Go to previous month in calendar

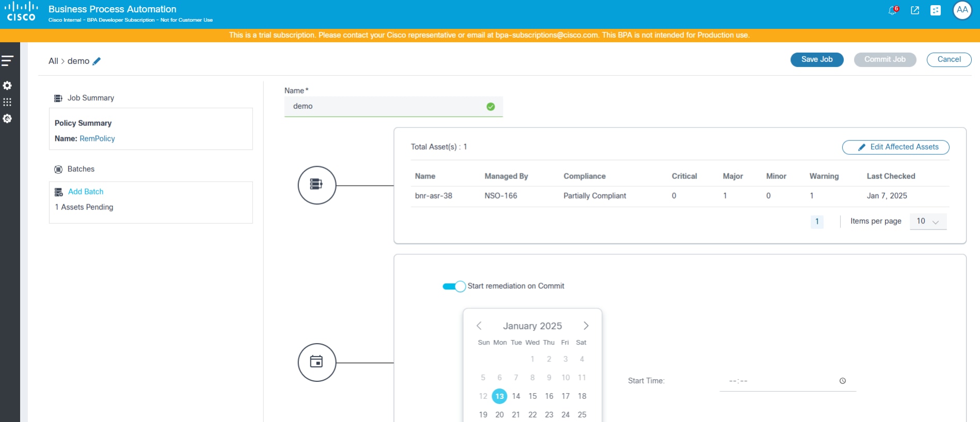coord(479,326)
